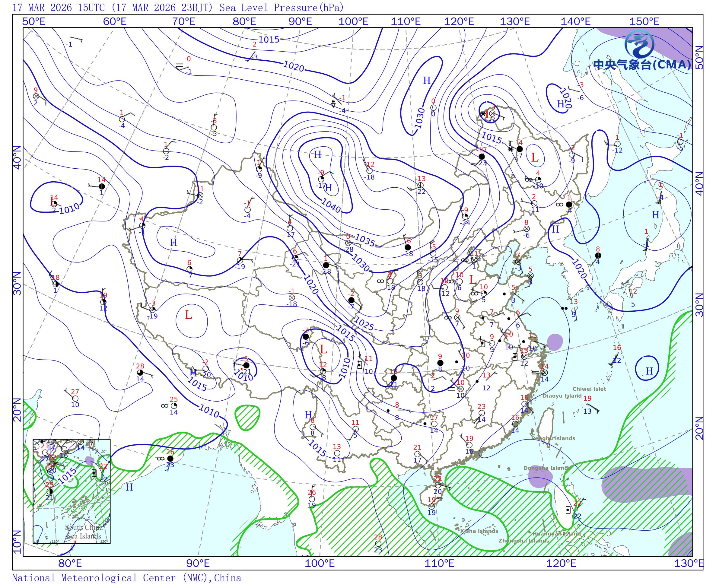The height and width of the screenshot is (588, 716).
Task: Click the CMA logo emblem
Action: coord(639,45)
